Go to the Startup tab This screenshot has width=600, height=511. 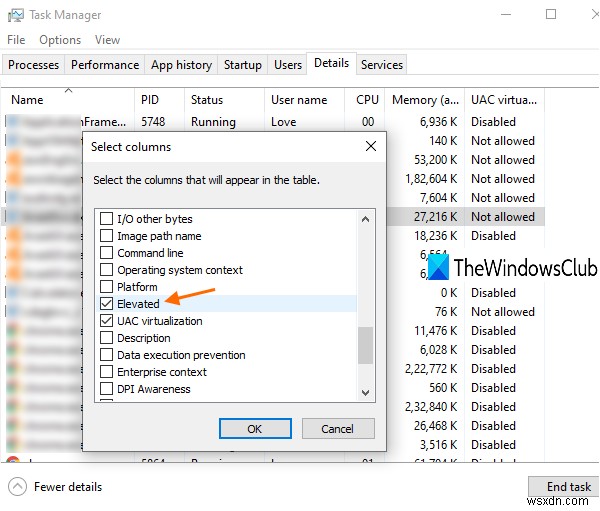tap(243, 65)
